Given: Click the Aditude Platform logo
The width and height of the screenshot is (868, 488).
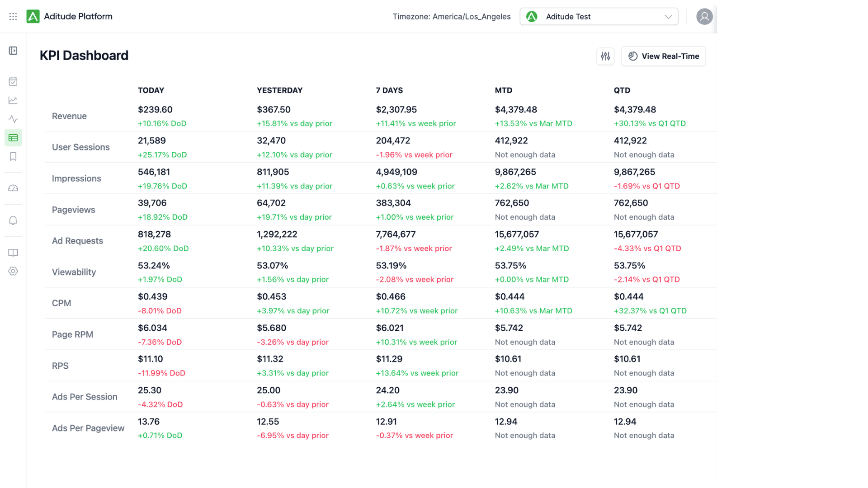Looking at the screenshot, I should tap(33, 17).
